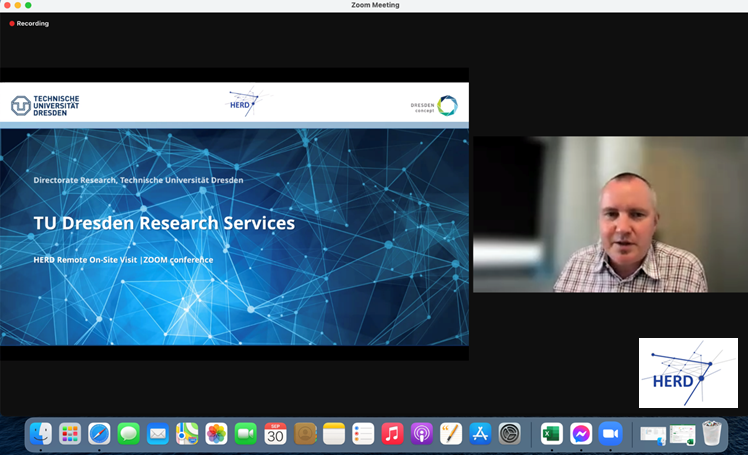Open the Contacts app in dock
748x455 pixels.
305,434
